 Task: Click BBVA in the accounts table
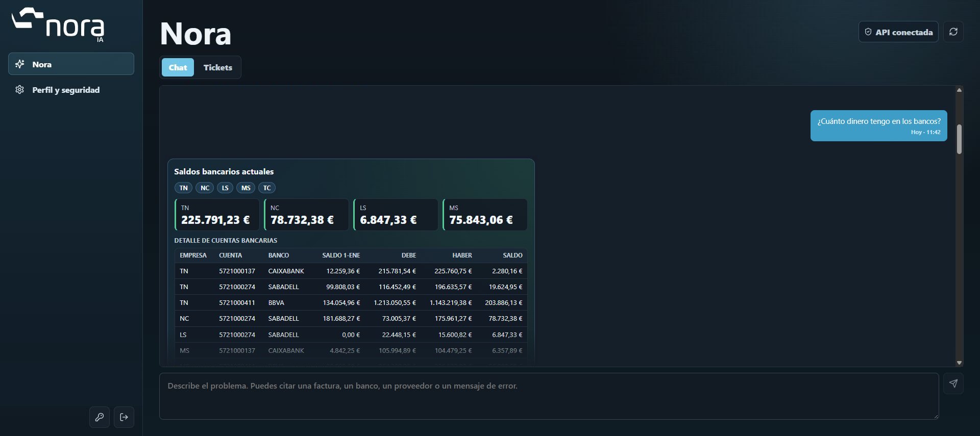tap(276, 303)
